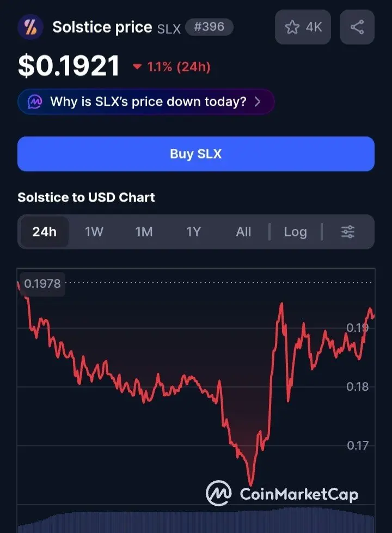Switch chart to 1W range

coord(94,232)
